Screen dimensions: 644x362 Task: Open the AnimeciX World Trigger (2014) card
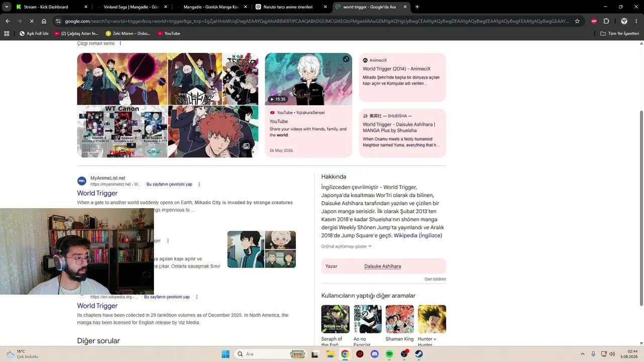[x=403, y=77]
